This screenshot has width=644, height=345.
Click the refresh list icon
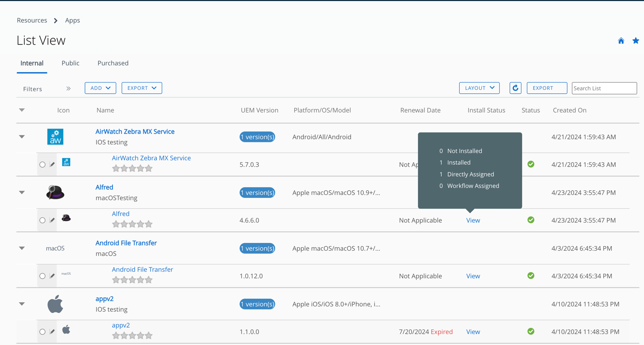[x=515, y=88]
